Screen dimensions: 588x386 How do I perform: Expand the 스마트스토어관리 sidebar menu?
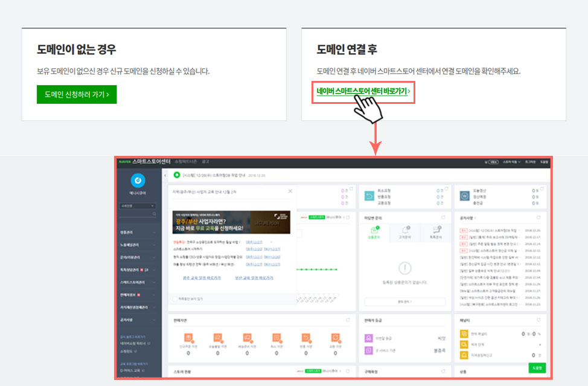(x=137, y=283)
